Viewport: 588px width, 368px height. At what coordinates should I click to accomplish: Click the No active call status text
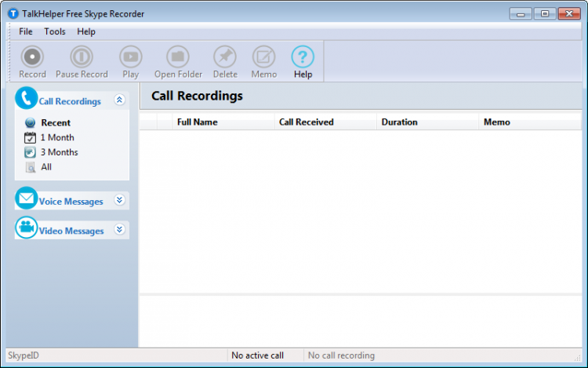tap(258, 355)
